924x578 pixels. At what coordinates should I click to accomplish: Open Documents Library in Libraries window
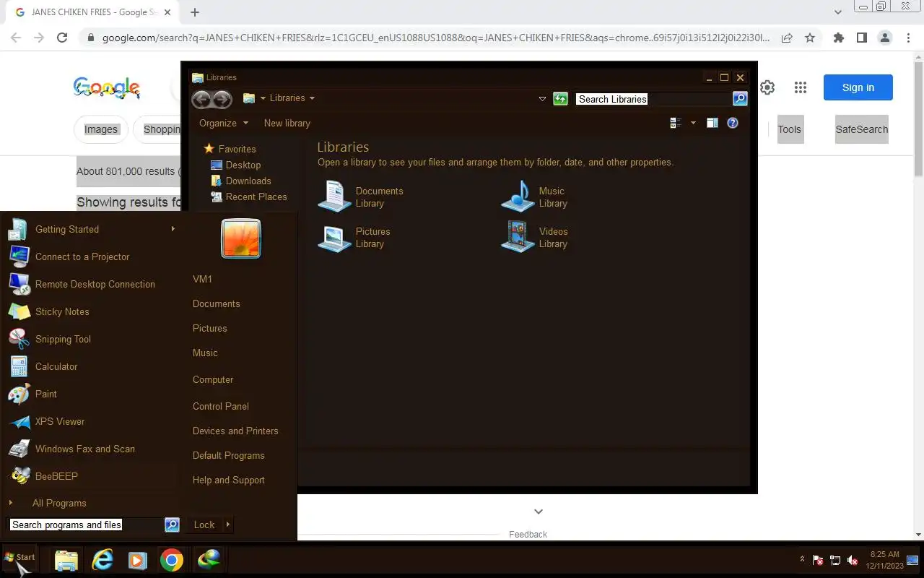pyautogui.click(x=362, y=197)
